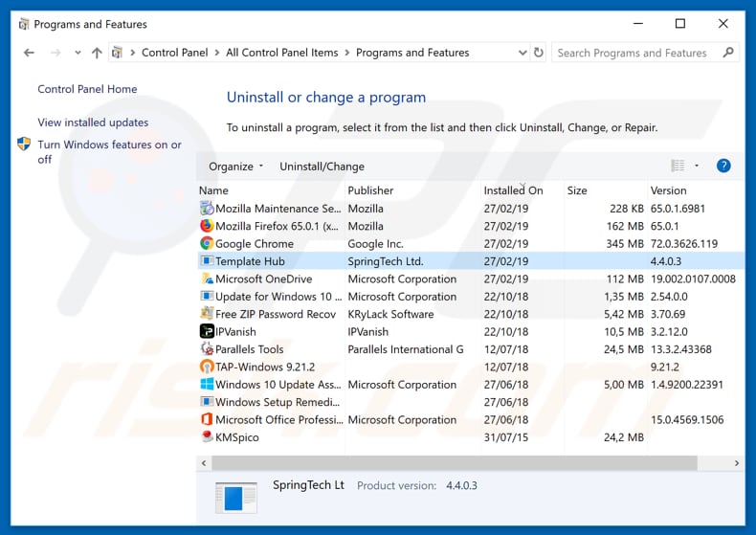Click the Search Programs and Features field
The width and height of the screenshot is (756, 535).
[x=635, y=53]
